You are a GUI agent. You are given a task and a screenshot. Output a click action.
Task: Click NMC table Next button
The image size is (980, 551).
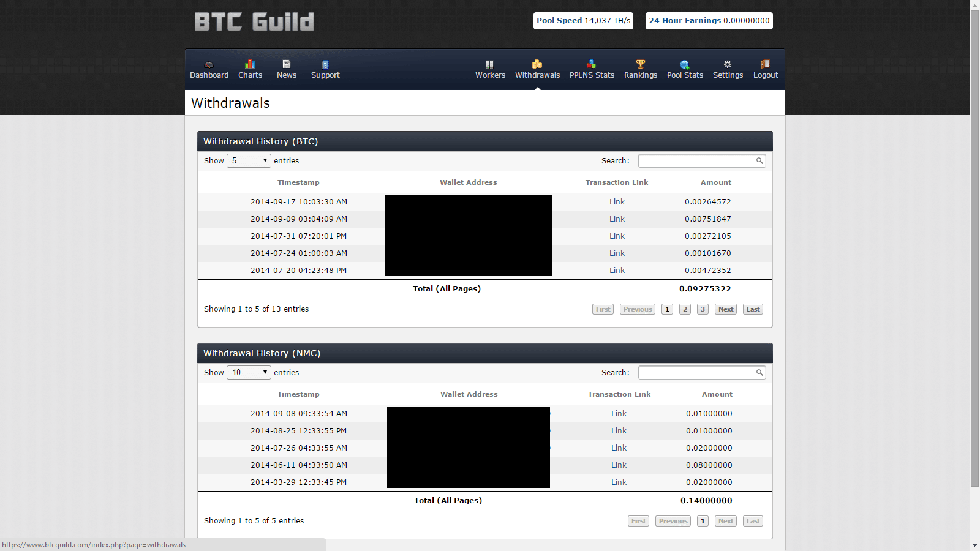[x=726, y=521]
